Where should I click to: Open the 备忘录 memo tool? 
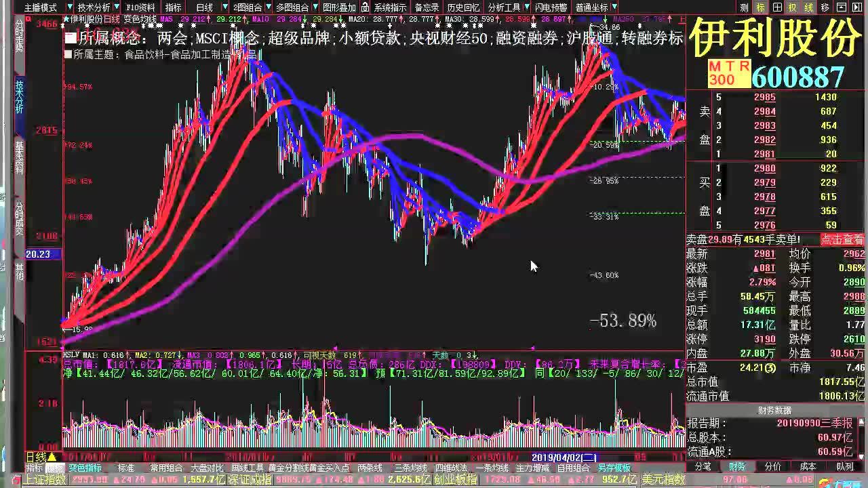(x=427, y=7)
